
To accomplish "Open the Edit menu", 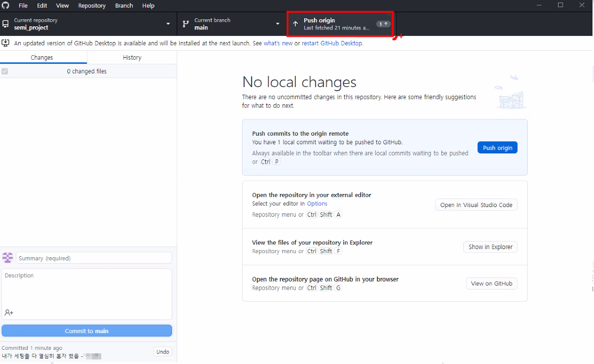I will point(42,6).
